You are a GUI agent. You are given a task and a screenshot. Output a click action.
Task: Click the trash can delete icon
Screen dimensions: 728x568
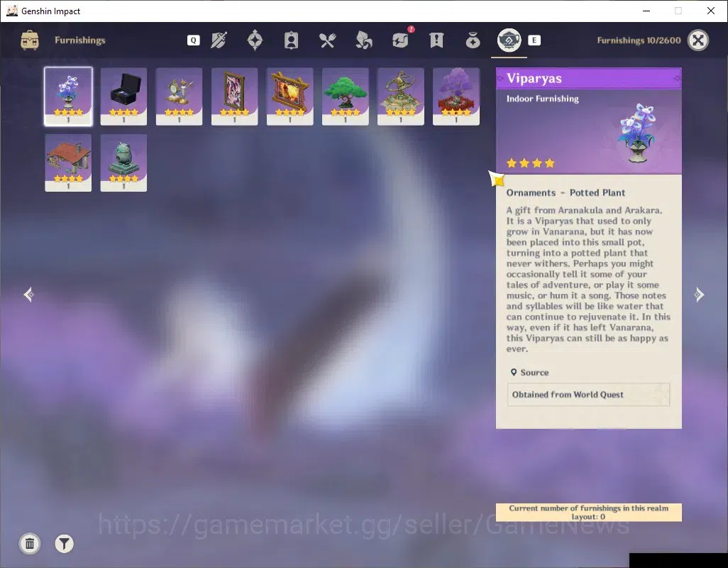tap(30, 544)
